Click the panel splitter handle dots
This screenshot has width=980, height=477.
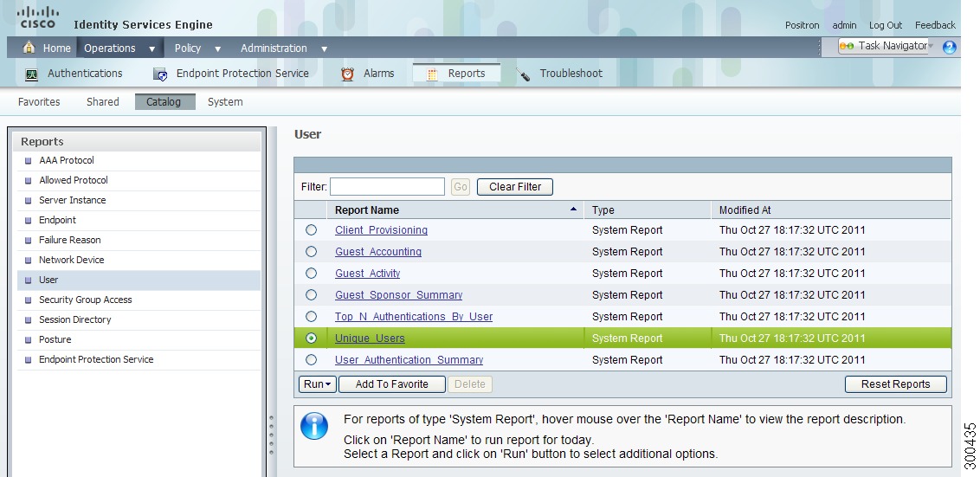tap(271, 435)
